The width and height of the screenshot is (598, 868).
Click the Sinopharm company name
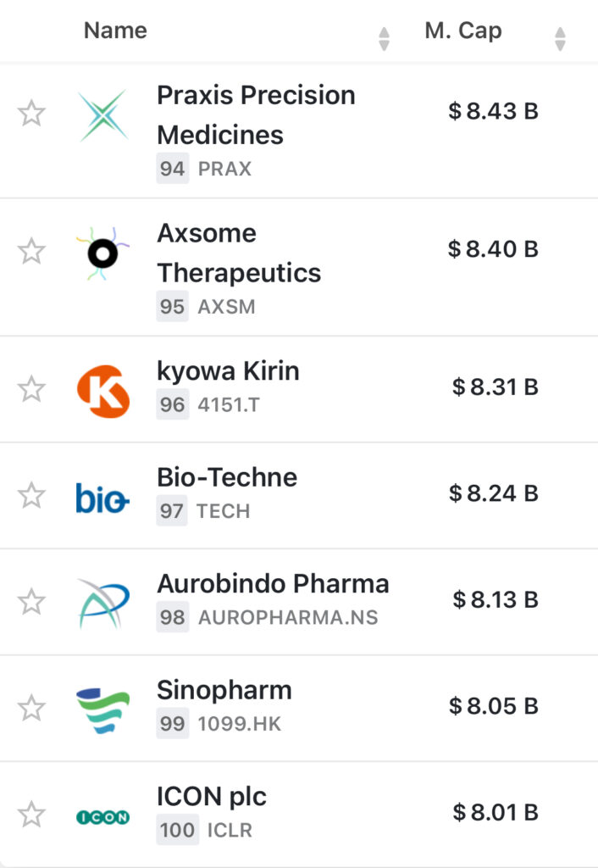point(224,691)
